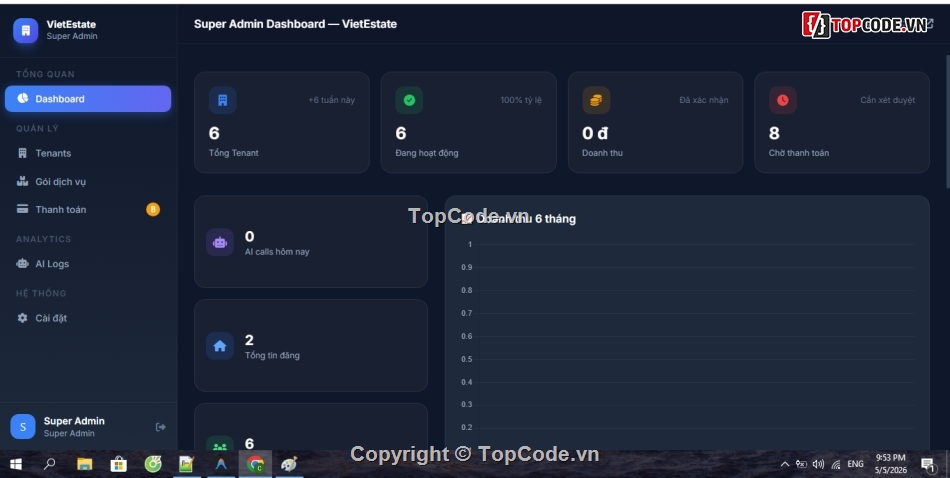Click the ENG language indicator
The height and width of the screenshot is (478, 950).
[855, 464]
